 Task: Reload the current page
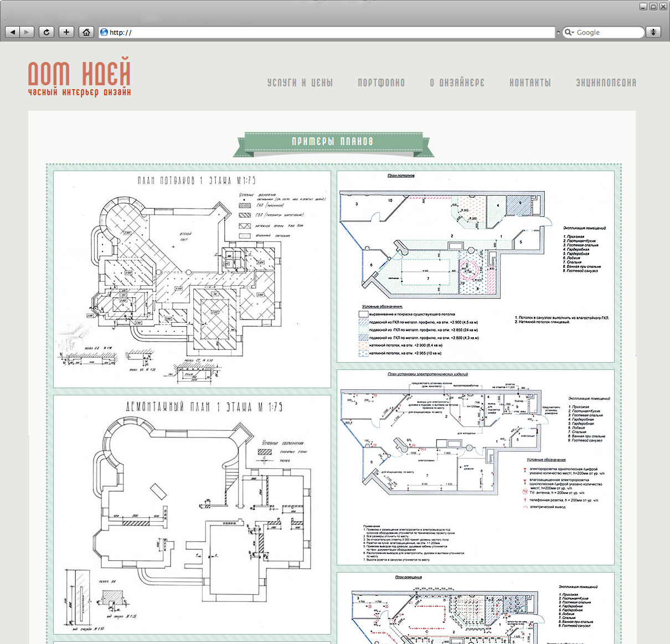coord(47,32)
